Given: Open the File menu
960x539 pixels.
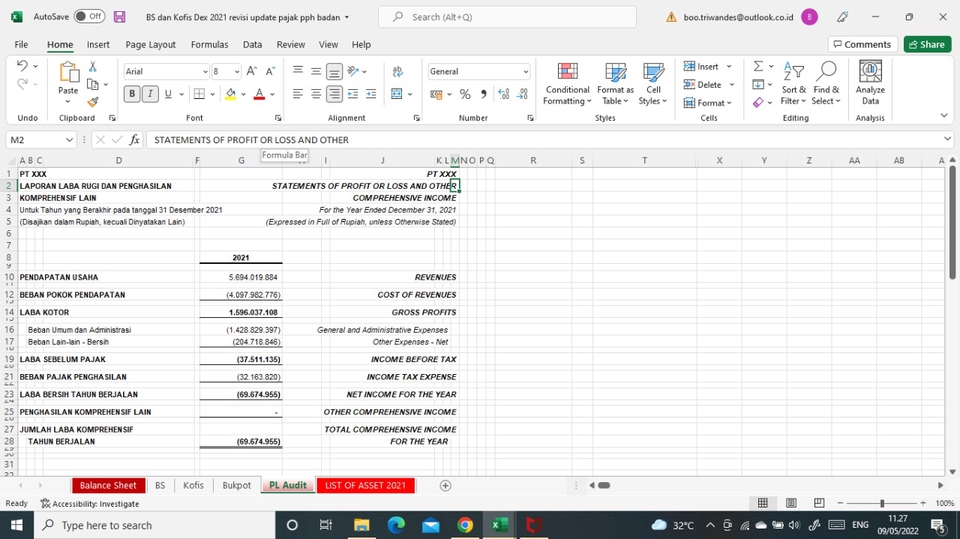Looking at the screenshot, I should point(21,44).
